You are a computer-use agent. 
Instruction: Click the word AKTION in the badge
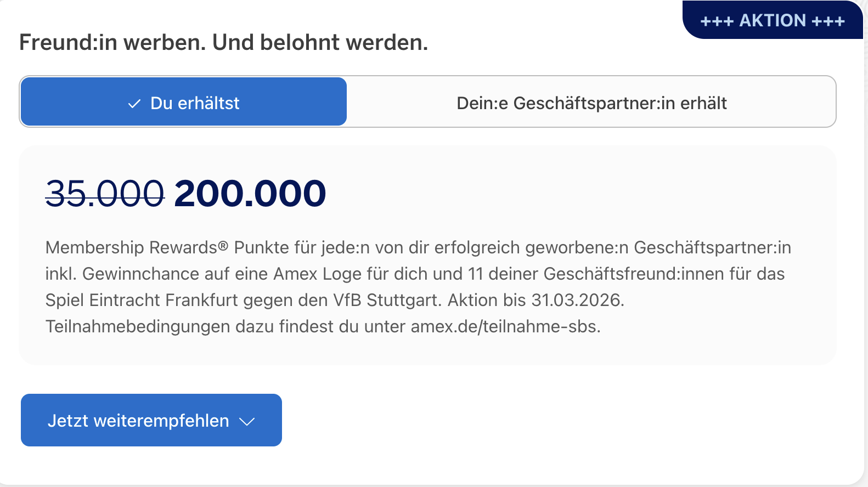[x=773, y=21]
